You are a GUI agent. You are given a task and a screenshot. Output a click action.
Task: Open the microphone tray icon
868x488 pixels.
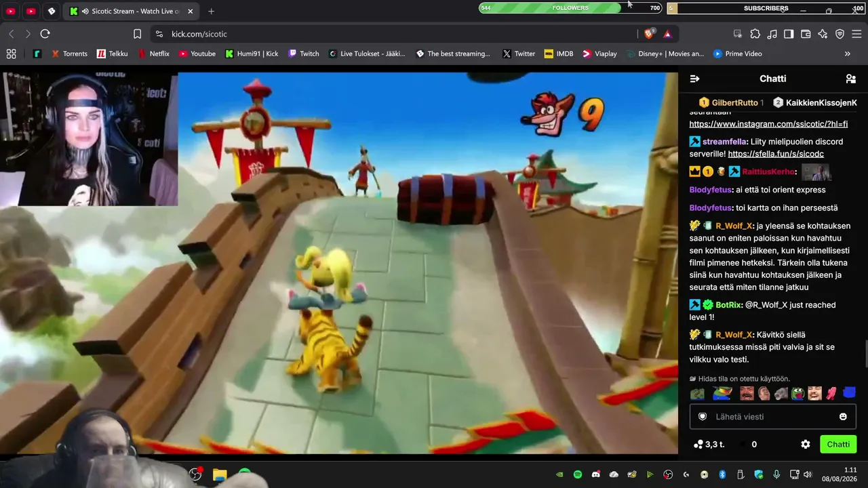click(x=776, y=474)
